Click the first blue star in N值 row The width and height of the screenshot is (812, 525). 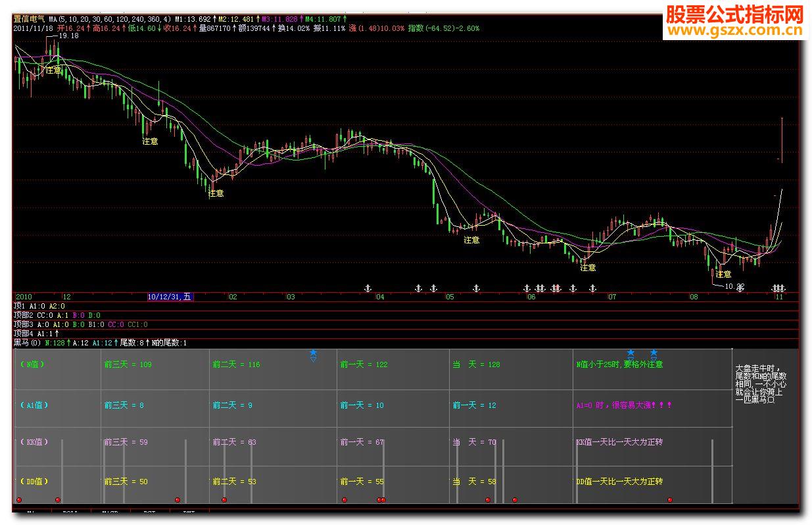pos(313,353)
